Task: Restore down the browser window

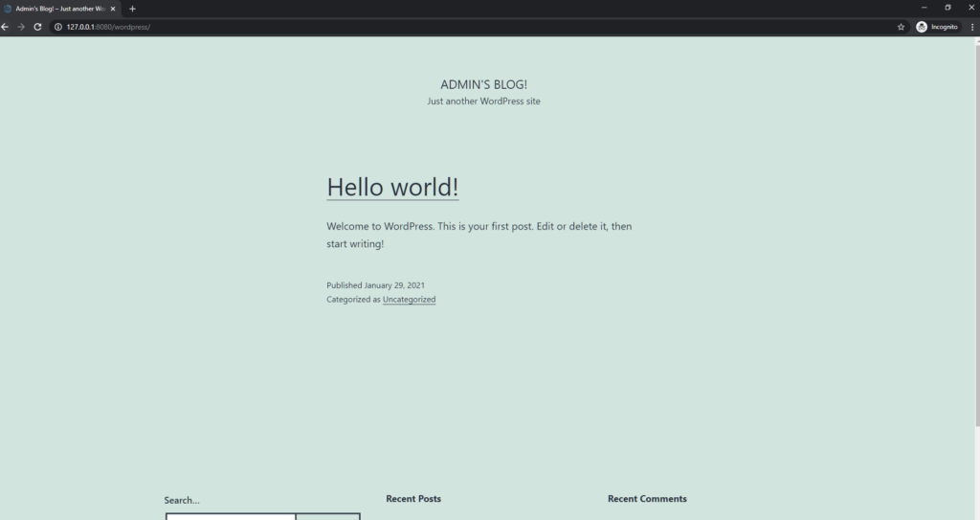Action: 947,8
